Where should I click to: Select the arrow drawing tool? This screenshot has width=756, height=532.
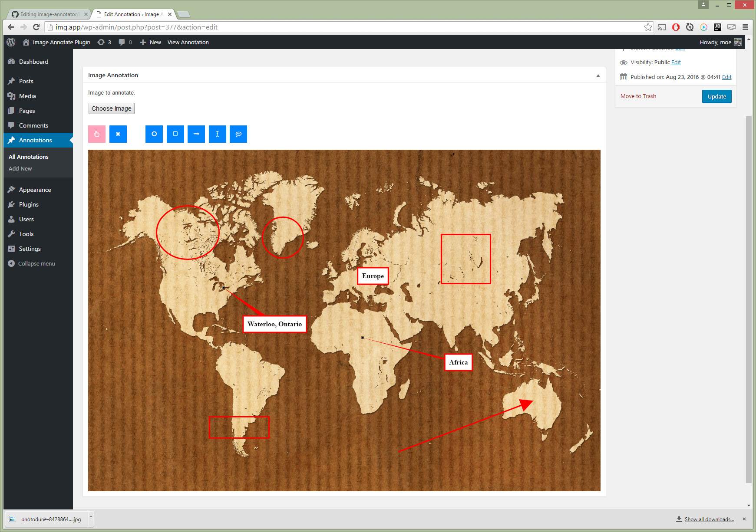tap(196, 134)
